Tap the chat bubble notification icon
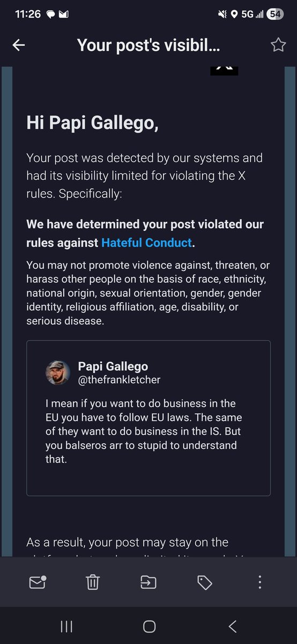 coord(50,14)
